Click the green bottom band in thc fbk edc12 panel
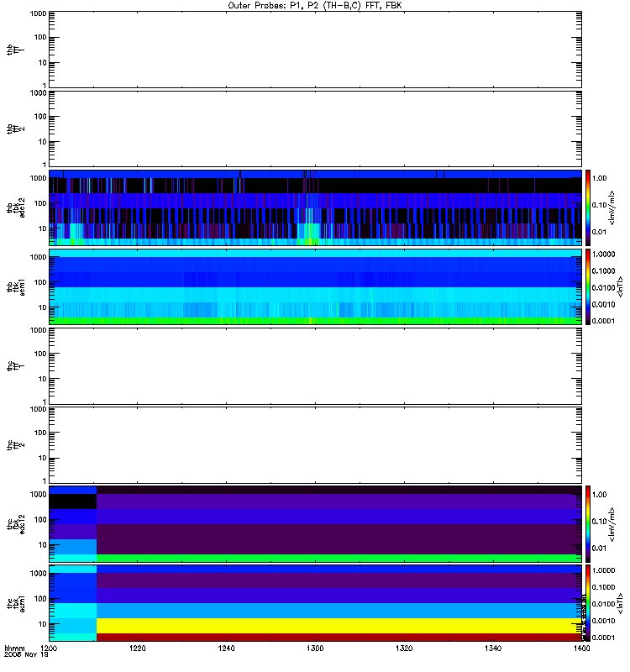Screen dimensions: 630x672 coord(339,558)
